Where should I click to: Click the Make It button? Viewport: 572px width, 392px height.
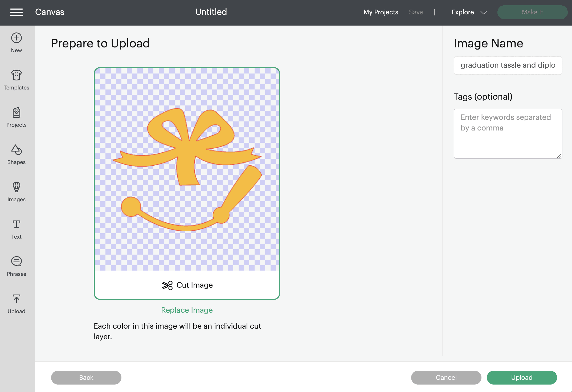[532, 12]
